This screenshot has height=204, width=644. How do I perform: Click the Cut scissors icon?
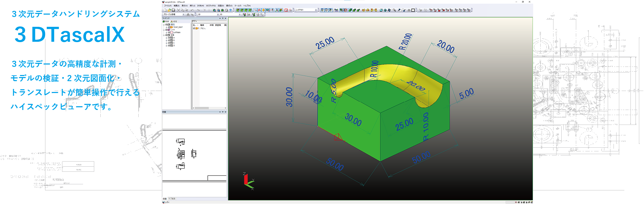pyautogui.click(x=178, y=10)
